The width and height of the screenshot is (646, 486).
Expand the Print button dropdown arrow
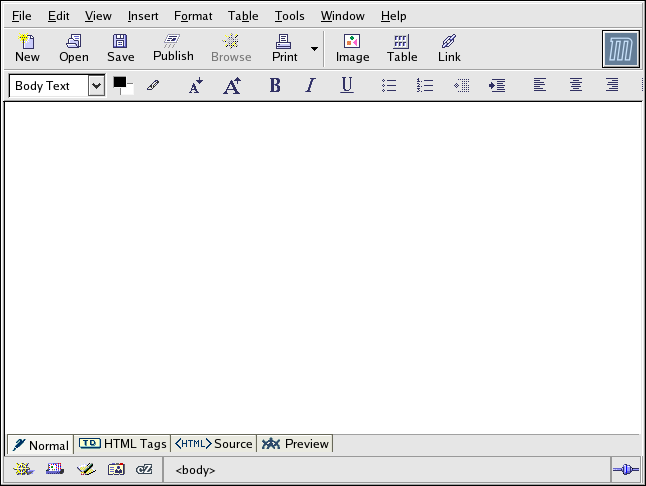[x=314, y=48]
